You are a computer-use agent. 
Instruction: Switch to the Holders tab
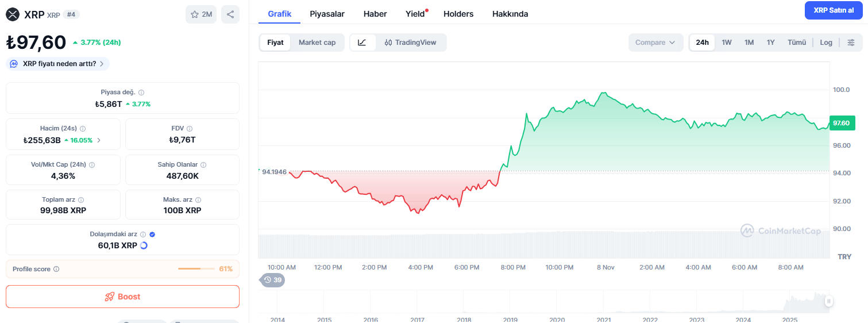point(458,14)
